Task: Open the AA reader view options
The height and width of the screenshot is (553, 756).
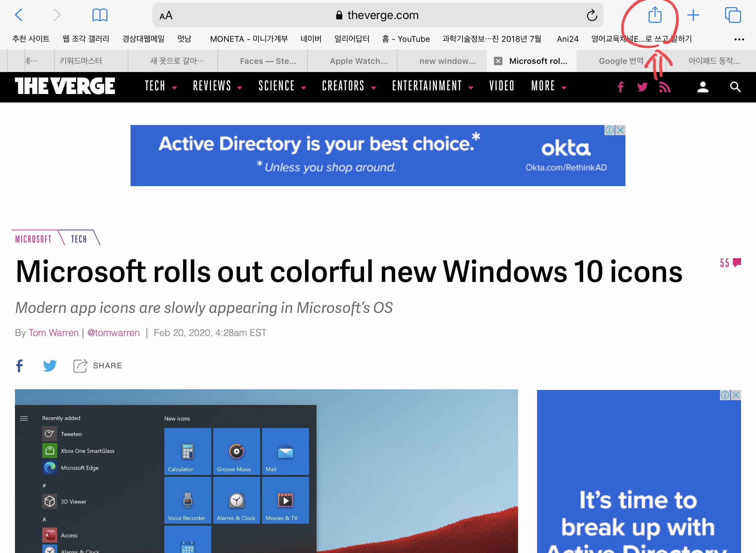Action: [166, 16]
